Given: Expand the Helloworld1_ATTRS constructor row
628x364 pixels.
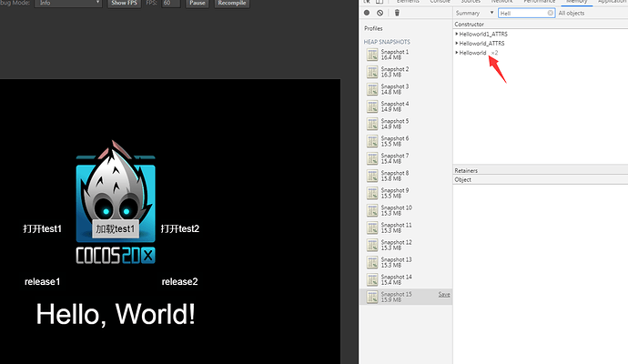Looking at the screenshot, I should [457, 34].
